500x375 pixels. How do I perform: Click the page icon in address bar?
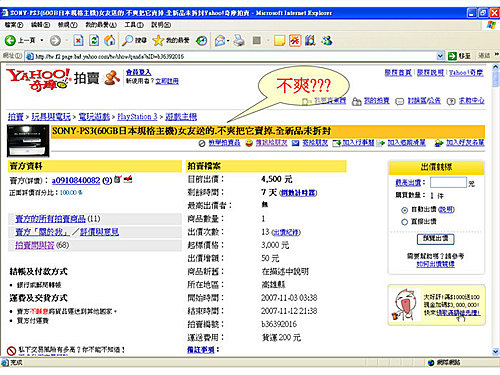coord(30,56)
